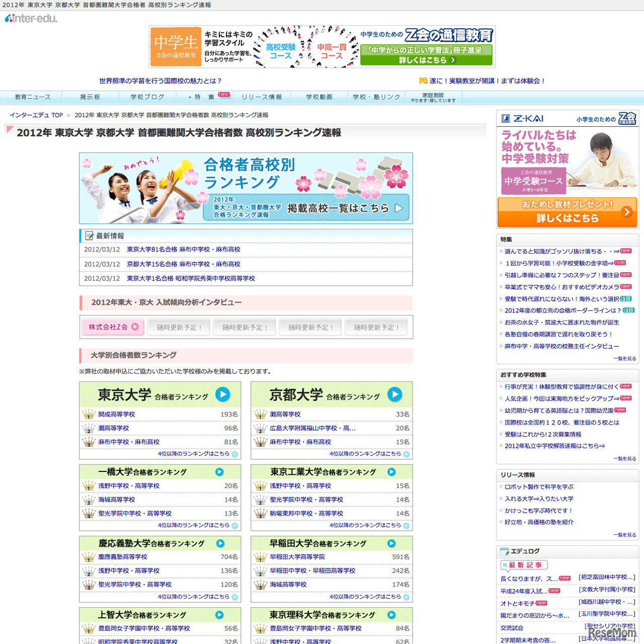
Task: Click the arrow on 掲載高校一覧はこちら banner
Action: click(x=399, y=208)
